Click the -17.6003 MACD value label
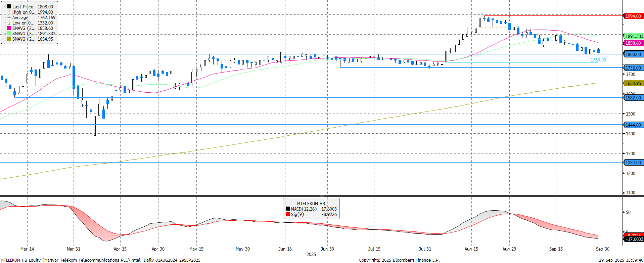 pyautogui.click(x=634, y=239)
